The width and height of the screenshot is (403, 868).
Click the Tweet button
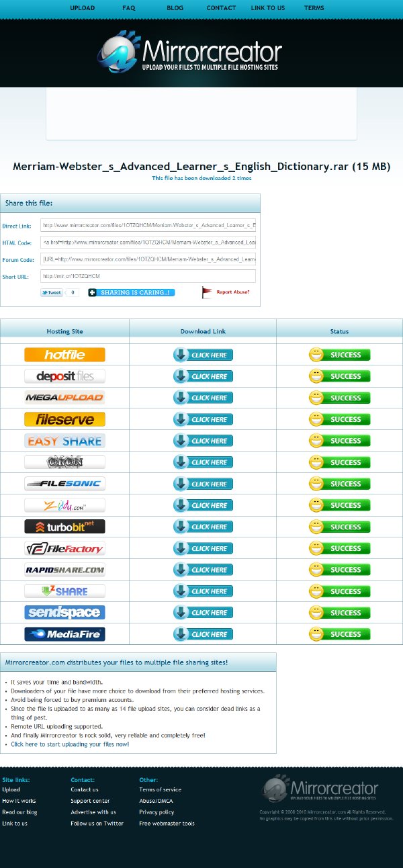tap(52, 293)
